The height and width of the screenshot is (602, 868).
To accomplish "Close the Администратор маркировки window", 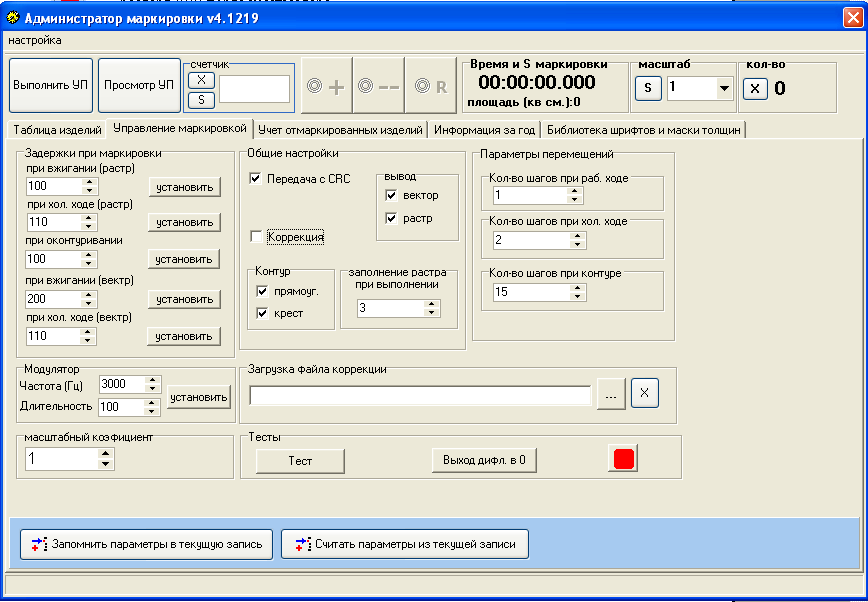I will tap(853, 18).
